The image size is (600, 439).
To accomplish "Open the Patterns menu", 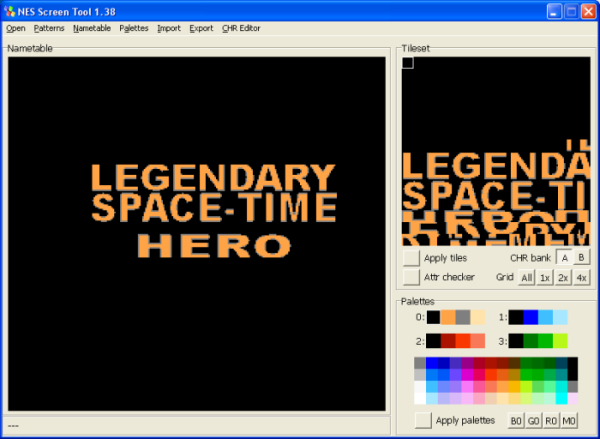I will (x=49, y=28).
